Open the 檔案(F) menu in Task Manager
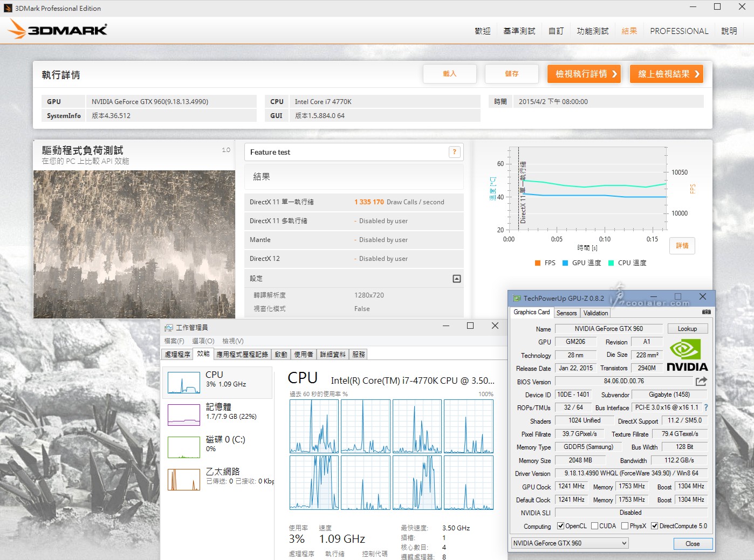 (x=174, y=341)
